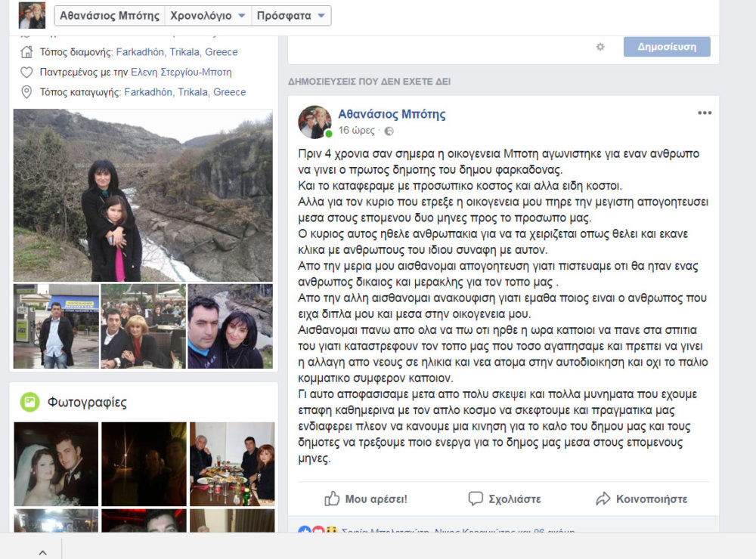Click the Σχολιάστε comment bubble icon

click(x=476, y=499)
